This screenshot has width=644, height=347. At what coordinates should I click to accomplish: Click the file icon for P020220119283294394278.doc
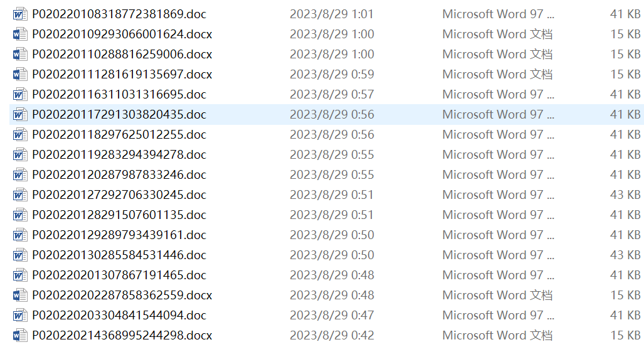click(x=20, y=154)
